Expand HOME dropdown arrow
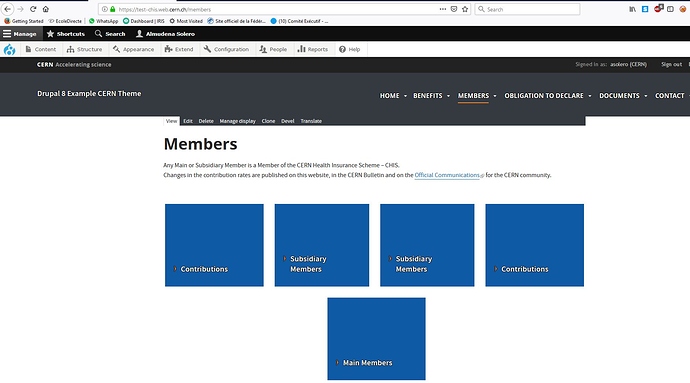This screenshot has height=383, width=690. [x=405, y=96]
